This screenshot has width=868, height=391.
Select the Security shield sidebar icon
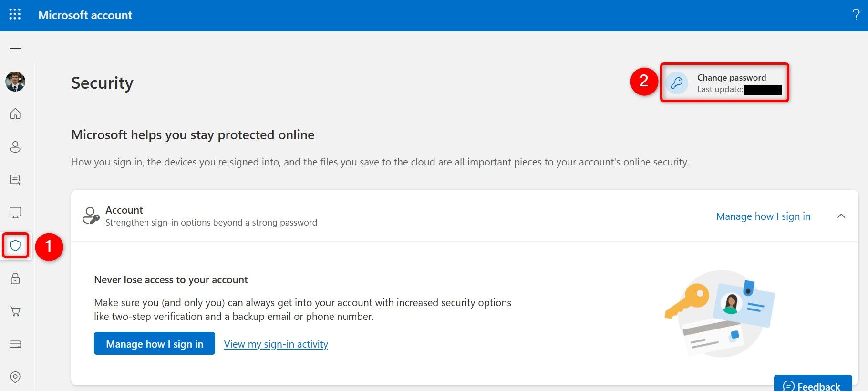coord(15,246)
